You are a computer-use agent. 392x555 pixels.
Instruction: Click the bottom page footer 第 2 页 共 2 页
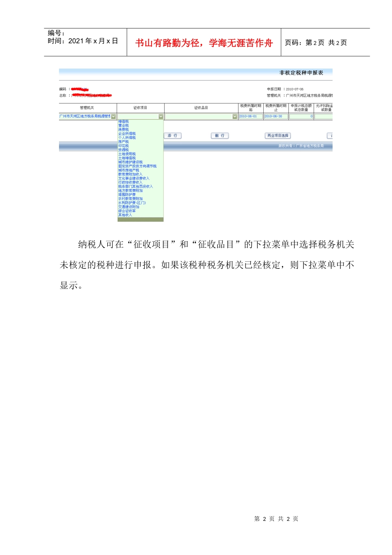pyautogui.click(x=276, y=519)
